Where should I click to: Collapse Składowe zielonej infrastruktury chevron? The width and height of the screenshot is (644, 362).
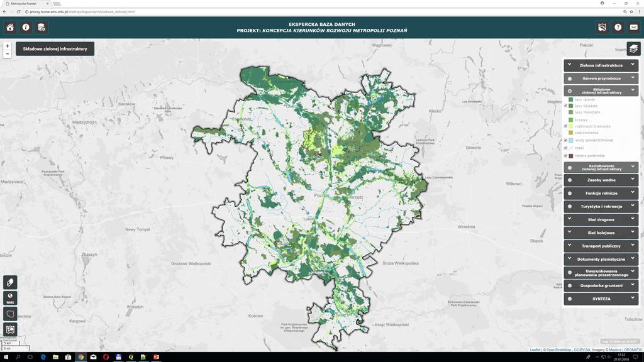click(x=633, y=90)
